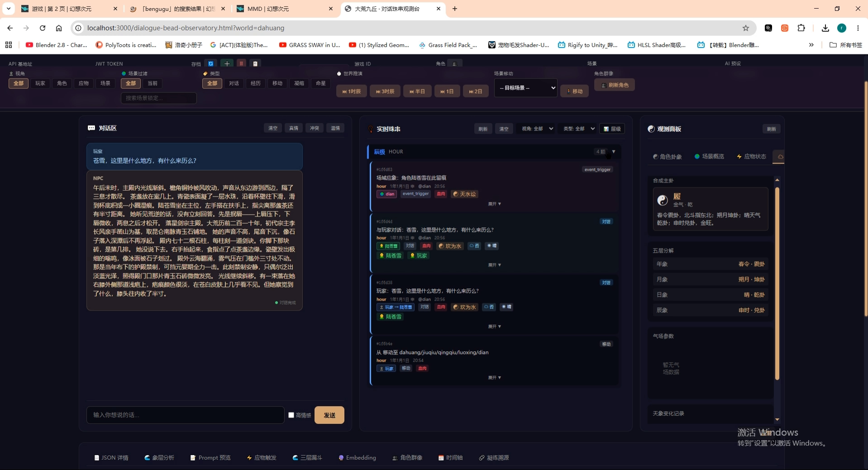
Task: Click the black extension icon in toolbar
Action: [768, 28]
